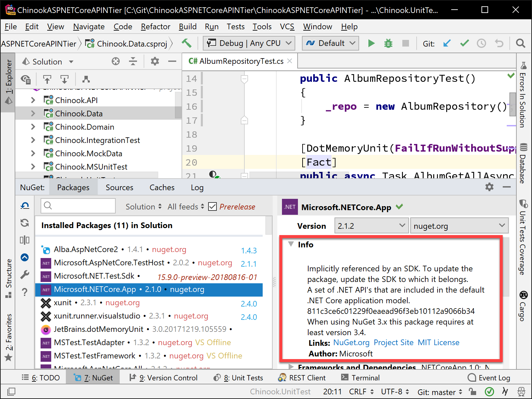This screenshot has width=532, height=399.
Task: Click NuGet upgrade packages arrow icon
Action: tap(25, 257)
